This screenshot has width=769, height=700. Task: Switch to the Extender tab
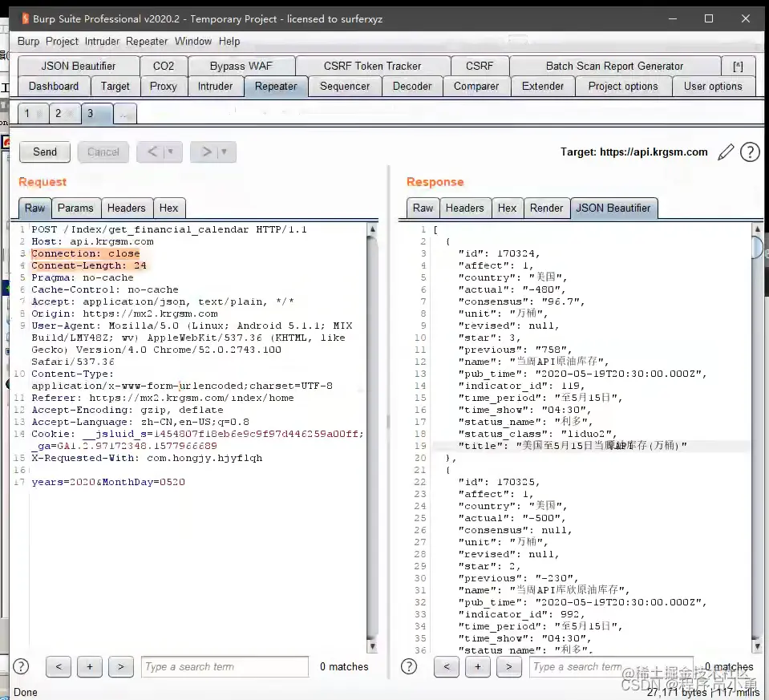pyautogui.click(x=542, y=87)
